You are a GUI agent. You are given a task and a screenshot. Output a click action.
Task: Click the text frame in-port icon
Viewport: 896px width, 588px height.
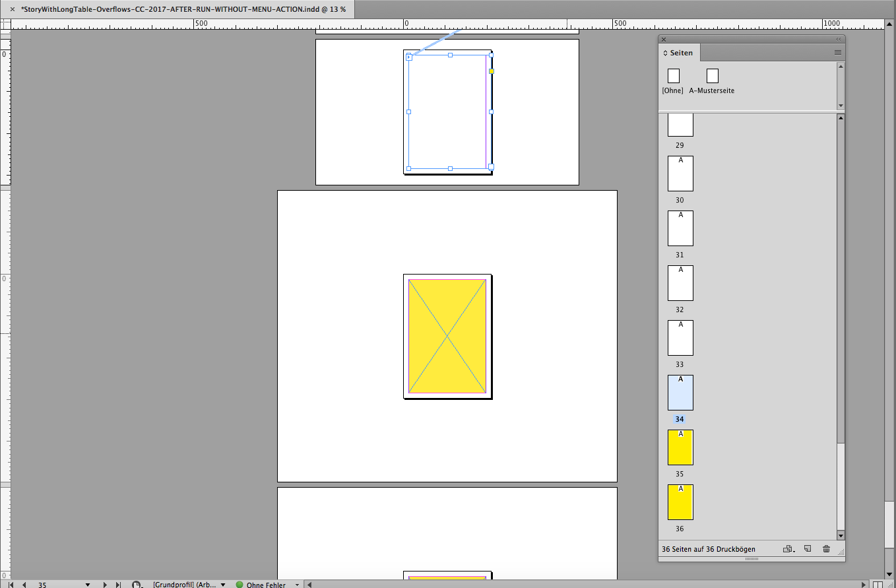pos(409,57)
